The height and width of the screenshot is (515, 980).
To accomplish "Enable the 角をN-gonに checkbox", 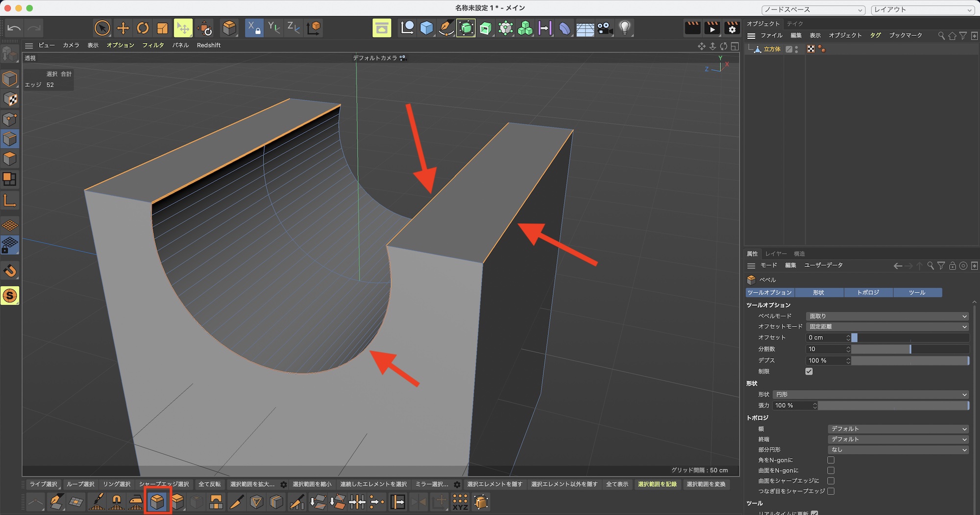I will click(831, 460).
